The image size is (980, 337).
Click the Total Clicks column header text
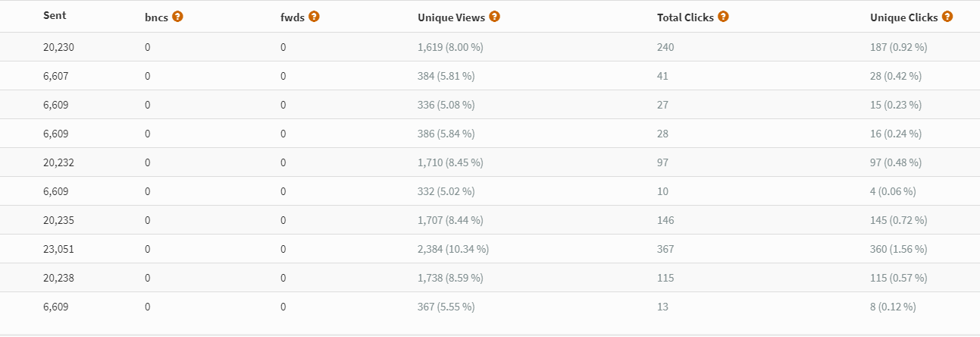pyautogui.click(x=685, y=17)
